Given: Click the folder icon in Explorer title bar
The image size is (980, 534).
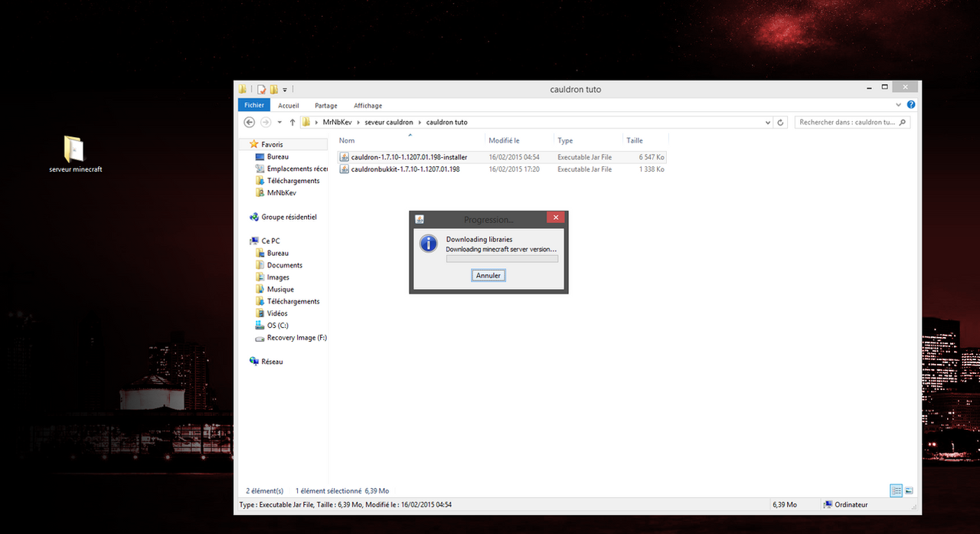Looking at the screenshot, I should pos(243,89).
